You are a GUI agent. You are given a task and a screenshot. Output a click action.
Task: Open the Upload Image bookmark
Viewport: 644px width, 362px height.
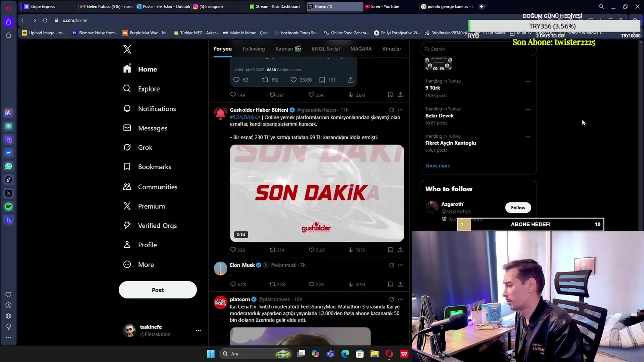click(44, 33)
